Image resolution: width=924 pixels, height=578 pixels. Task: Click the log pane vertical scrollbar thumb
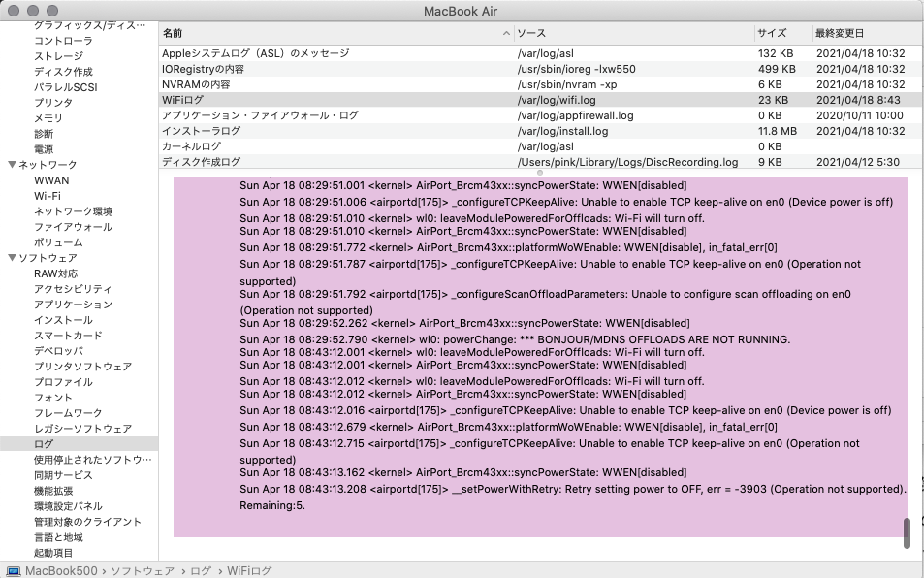pos(907,532)
